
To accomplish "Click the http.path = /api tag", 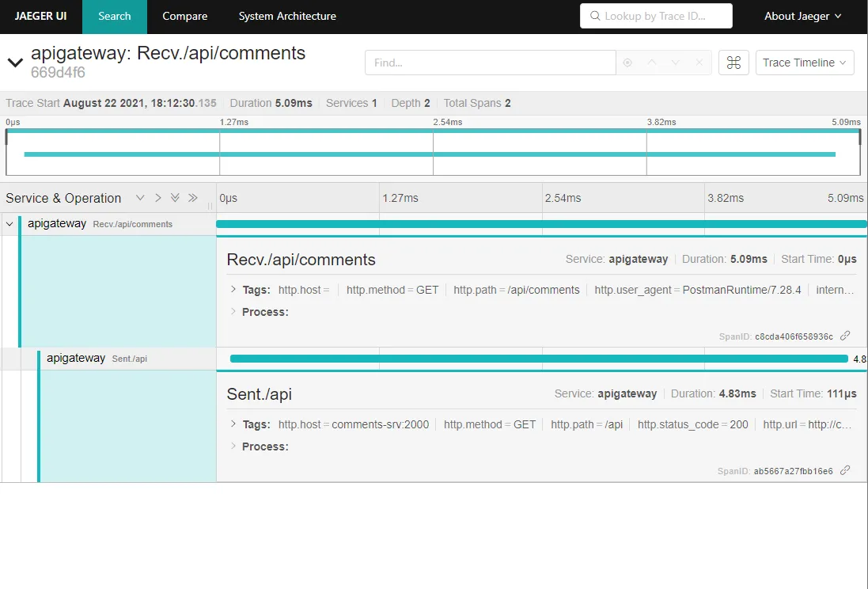I will coord(587,424).
